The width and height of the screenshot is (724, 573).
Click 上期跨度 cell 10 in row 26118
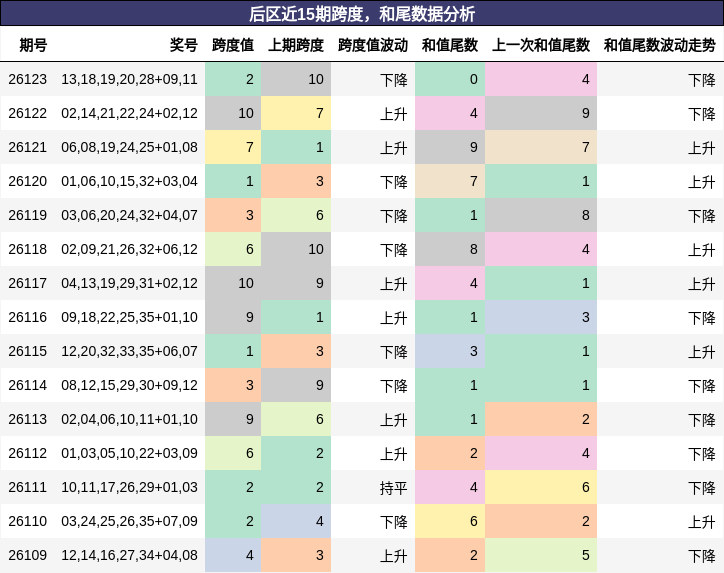pos(296,249)
